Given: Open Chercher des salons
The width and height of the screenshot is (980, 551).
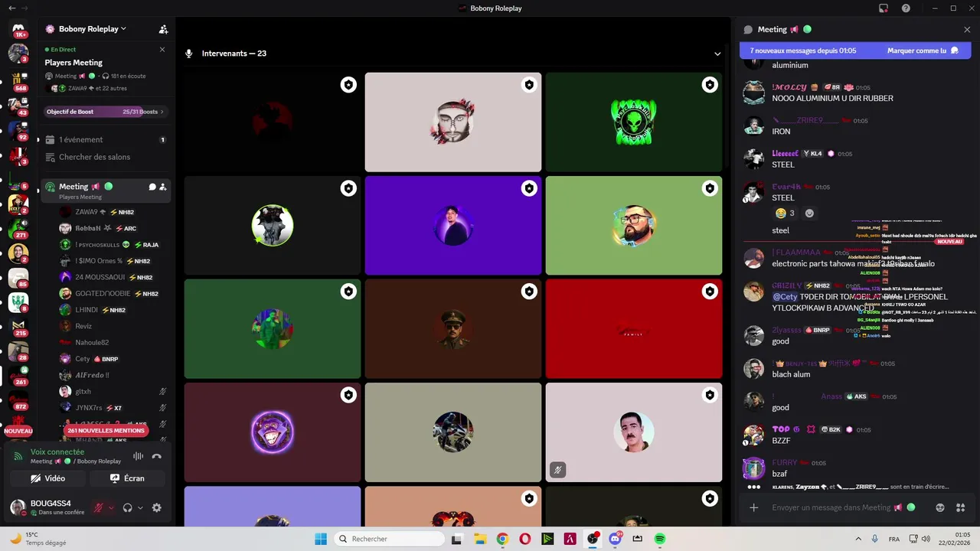Looking at the screenshot, I should coord(106,157).
